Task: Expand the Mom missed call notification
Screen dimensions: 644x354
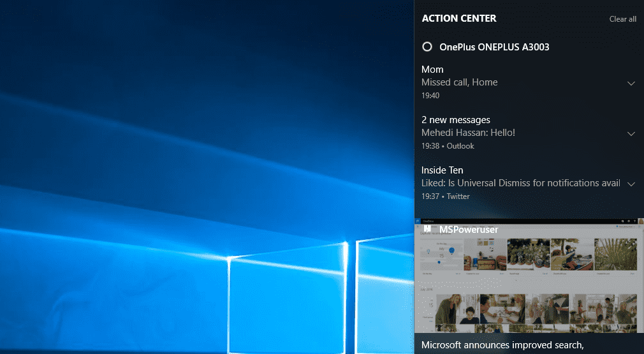Action: [x=631, y=83]
